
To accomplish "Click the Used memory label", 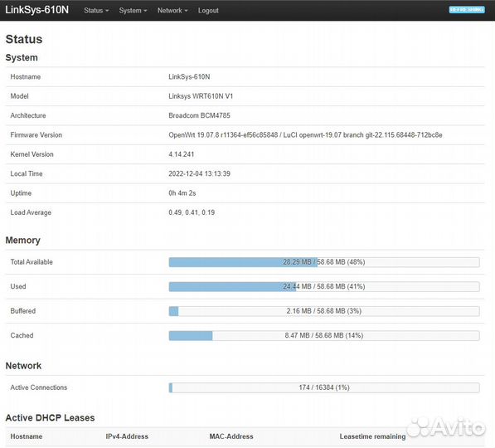I will pos(18,286).
